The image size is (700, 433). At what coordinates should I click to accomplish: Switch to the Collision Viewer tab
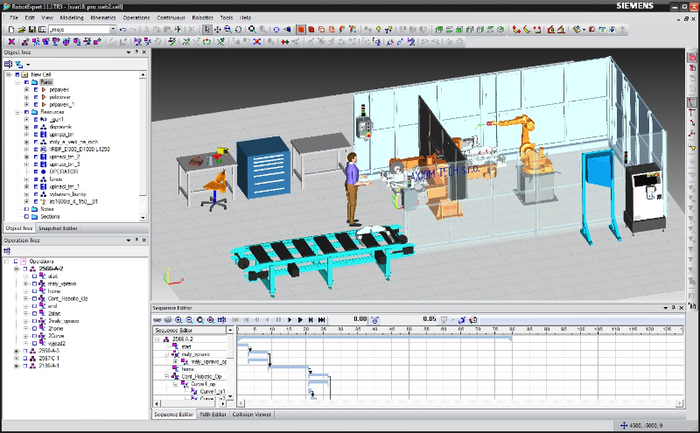[250, 413]
